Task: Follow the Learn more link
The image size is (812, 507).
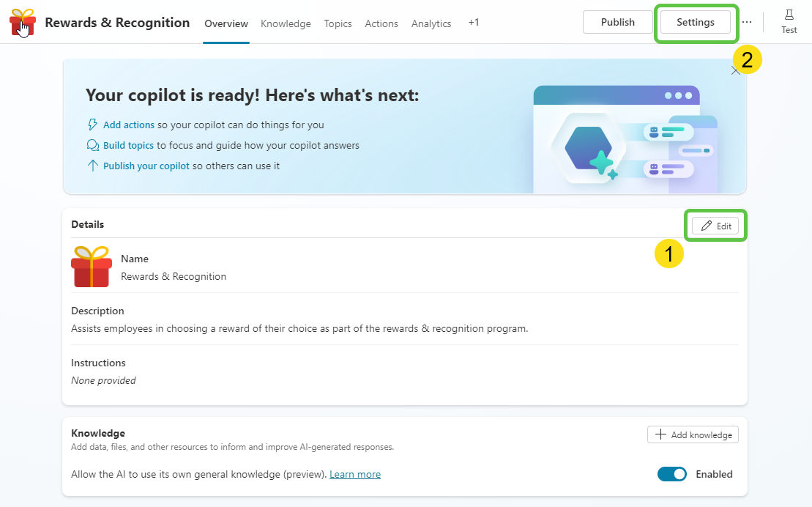Action: (x=355, y=474)
